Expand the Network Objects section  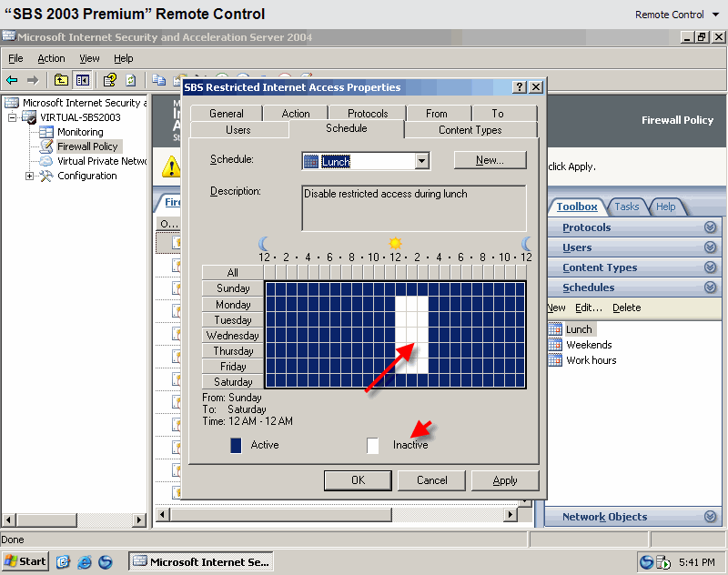click(710, 516)
